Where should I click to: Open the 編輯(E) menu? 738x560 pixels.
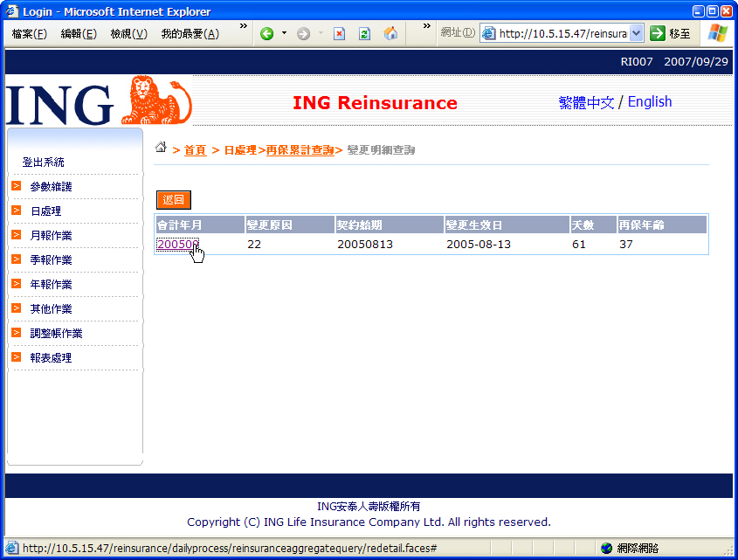tap(79, 33)
